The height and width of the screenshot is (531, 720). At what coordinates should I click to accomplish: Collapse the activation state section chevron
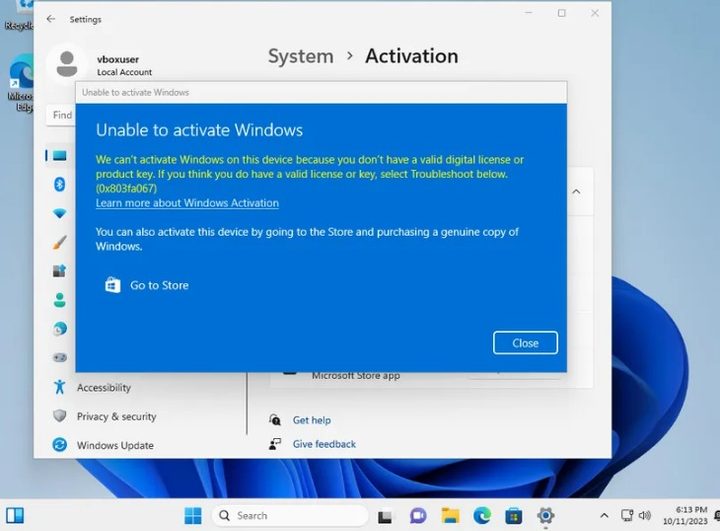[x=577, y=191]
